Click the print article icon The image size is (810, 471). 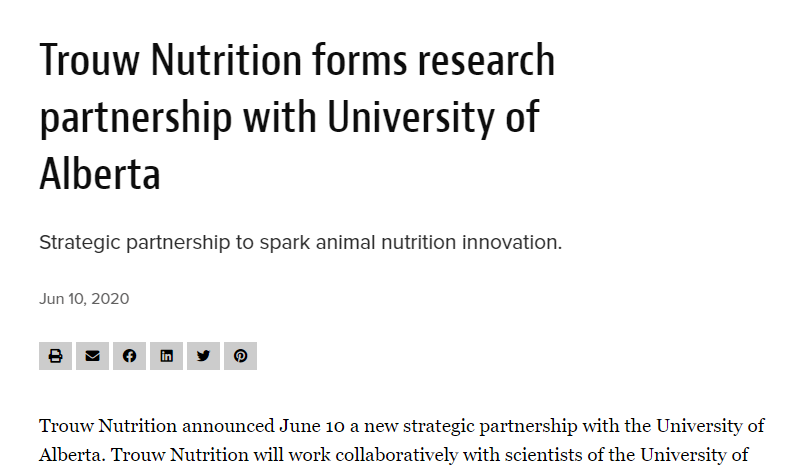point(55,356)
